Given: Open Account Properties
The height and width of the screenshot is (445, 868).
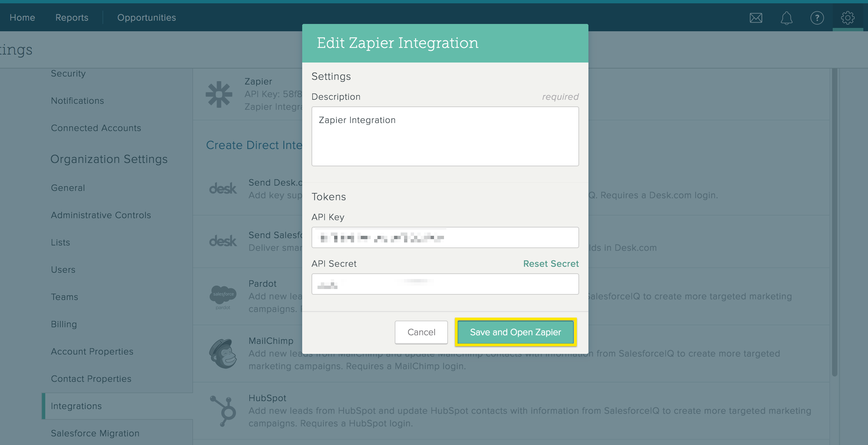Looking at the screenshot, I should pos(92,352).
